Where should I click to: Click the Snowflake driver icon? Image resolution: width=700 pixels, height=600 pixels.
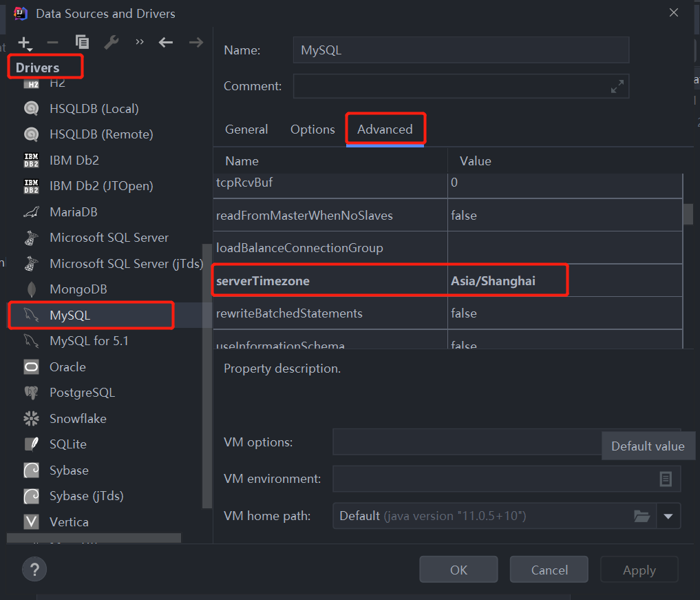31,419
